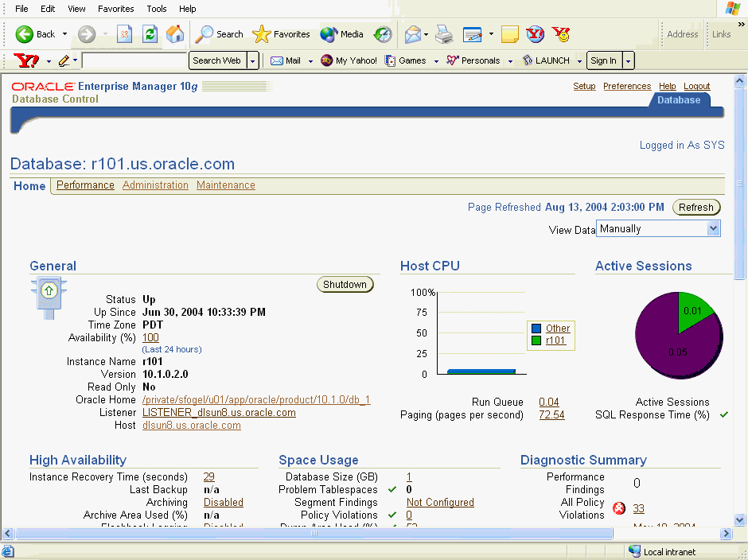
Task: Click the Yahoo toolbar search input field
Action: click(x=134, y=60)
